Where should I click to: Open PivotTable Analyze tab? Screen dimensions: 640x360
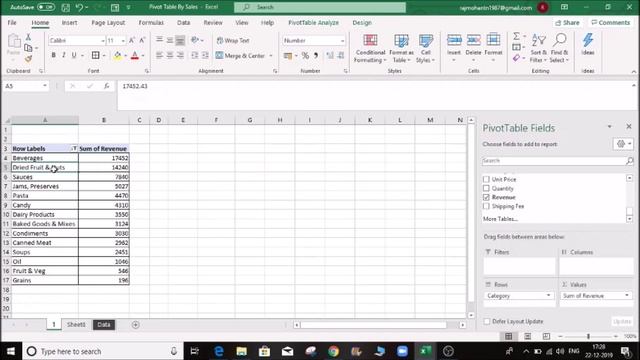[x=313, y=23]
